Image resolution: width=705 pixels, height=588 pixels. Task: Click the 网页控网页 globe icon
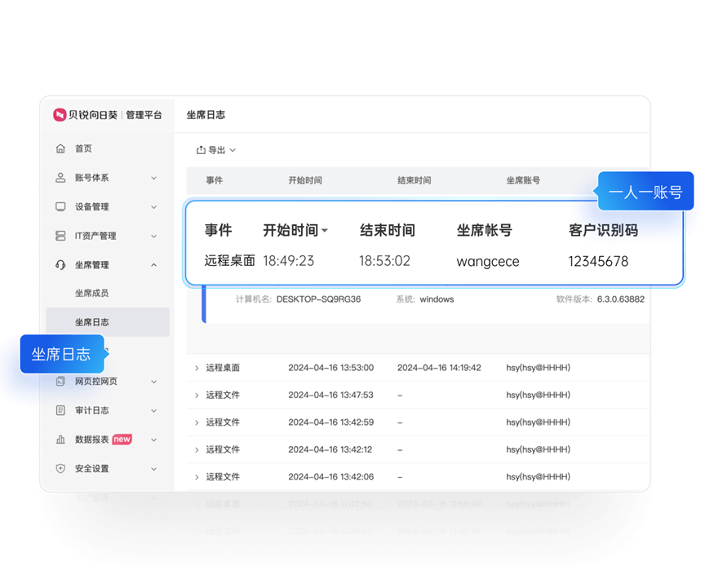[x=60, y=381]
